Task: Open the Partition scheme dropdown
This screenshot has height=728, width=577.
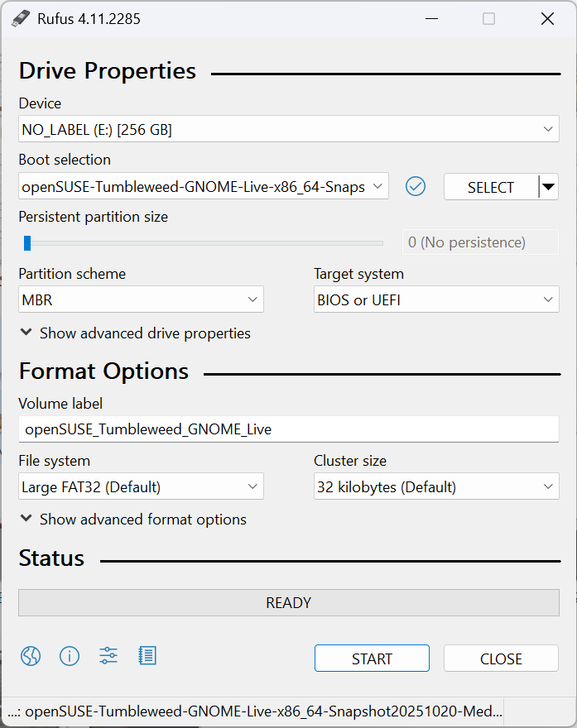Action: 141,299
